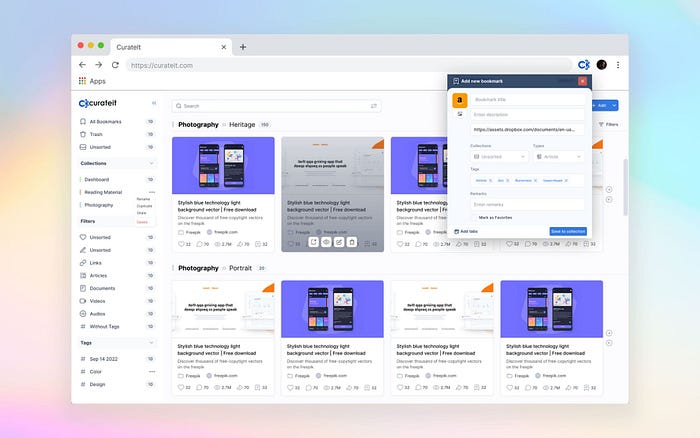Click the edit icon on the hovered card
The image size is (700, 438).
(x=339, y=242)
